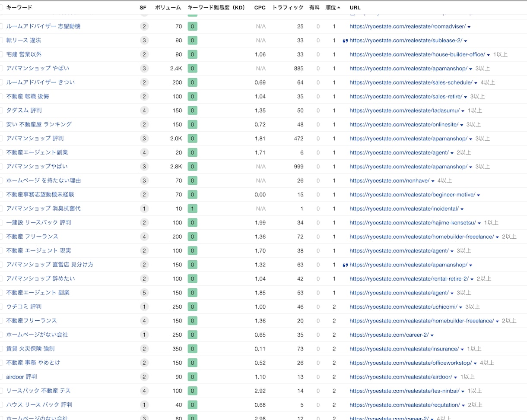The image size is (527, 420).
Task: Open the incidental URL link
Action: pyautogui.click(x=404, y=209)
